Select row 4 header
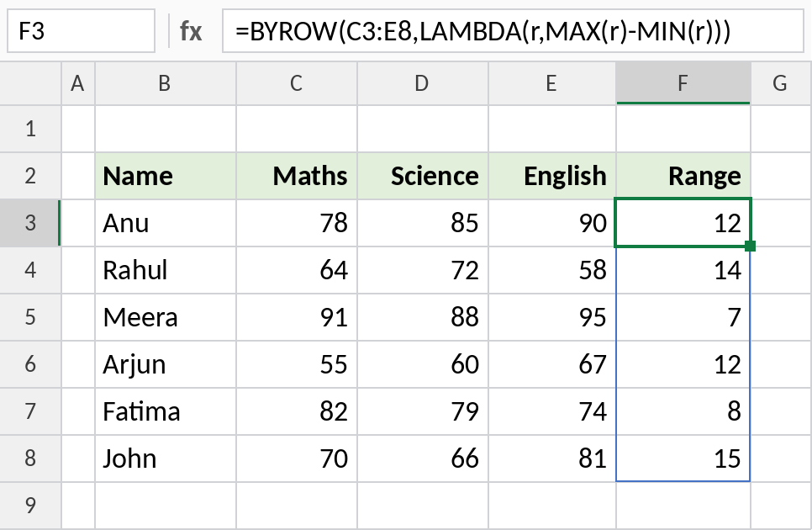Viewport: 812px width, 530px height. (x=30, y=270)
